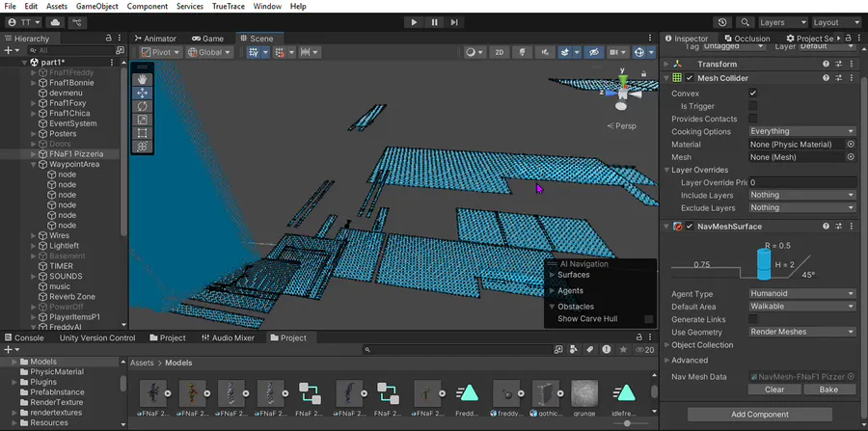Select FNaF1 Pizzeria in the hierarchy

(x=76, y=154)
